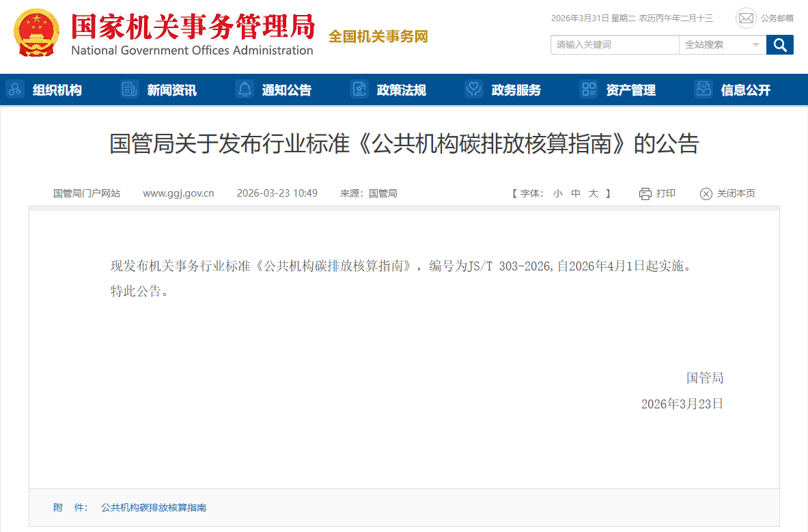
Task: Click the 通知公告 bell icon
Action: [244, 89]
